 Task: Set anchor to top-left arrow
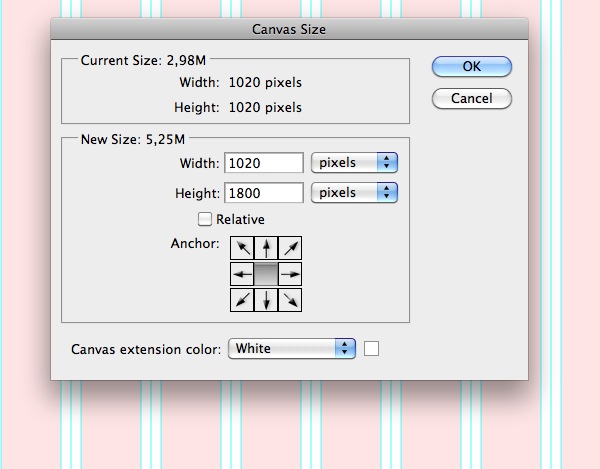(x=242, y=249)
